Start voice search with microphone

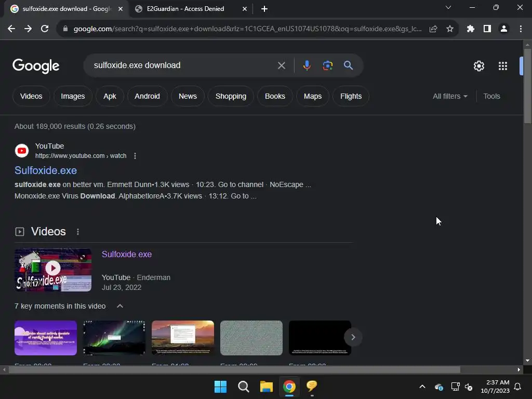tap(307, 65)
